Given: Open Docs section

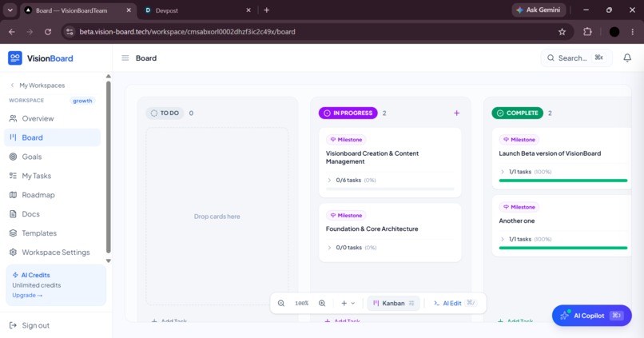Looking at the screenshot, I should (x=52, y=214).
